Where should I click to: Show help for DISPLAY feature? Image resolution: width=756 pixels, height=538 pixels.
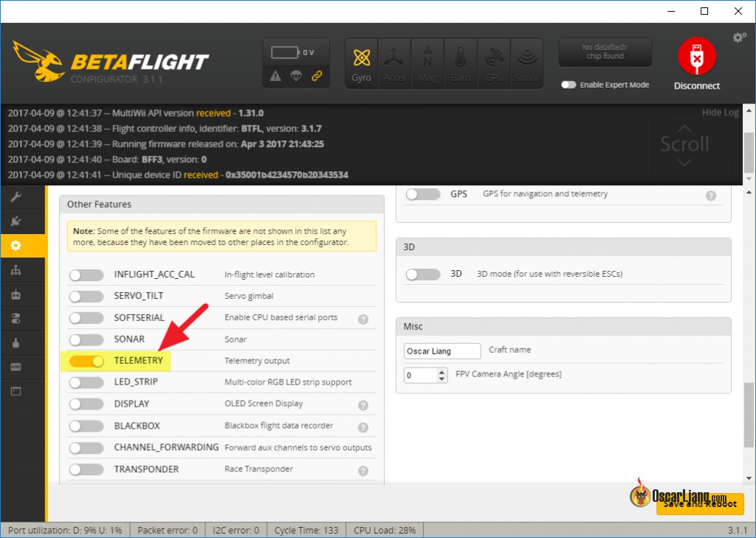pos(363,405)
